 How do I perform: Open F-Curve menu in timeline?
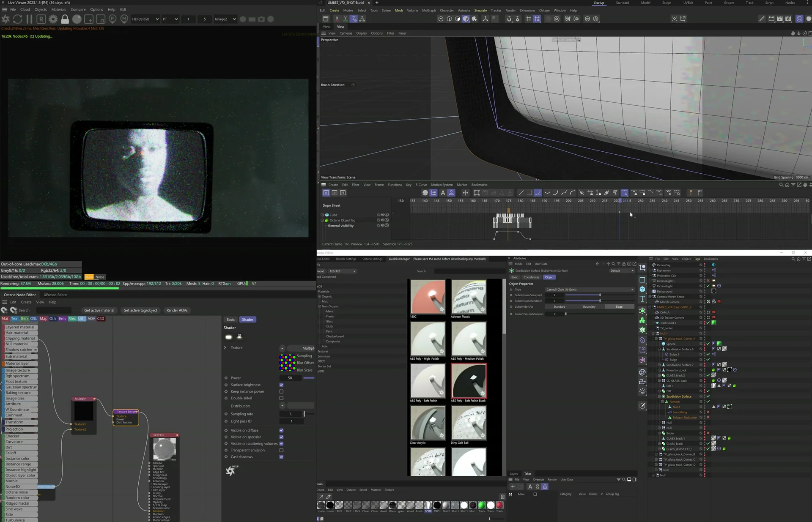pyautogui.click(x=421, y=185)
